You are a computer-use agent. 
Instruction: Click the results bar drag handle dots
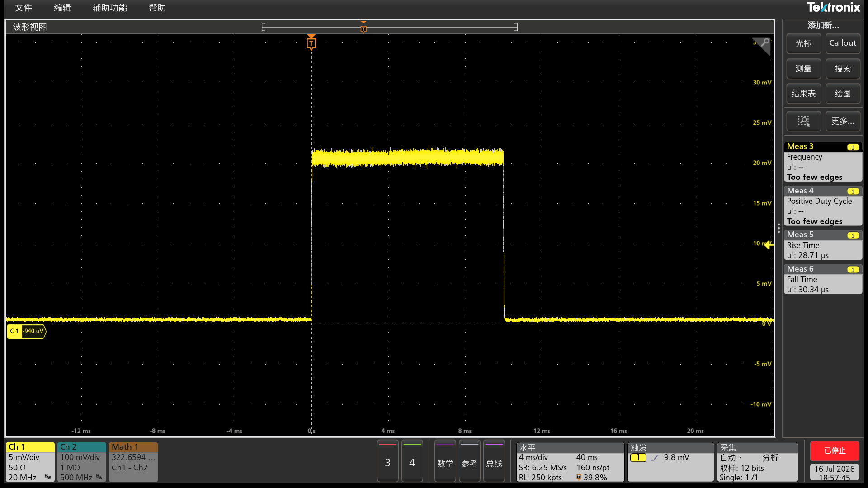(x=778, y=229)
